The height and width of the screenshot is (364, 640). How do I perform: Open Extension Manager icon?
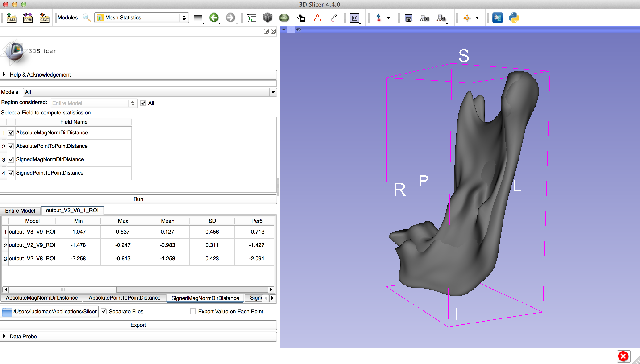(497, 18)
